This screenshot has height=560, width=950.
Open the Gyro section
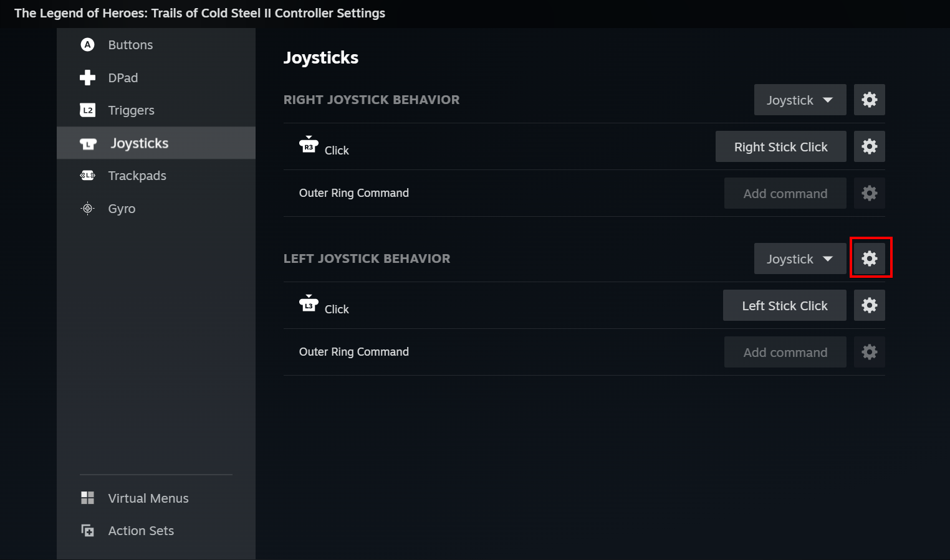click(x=156, y=209)
